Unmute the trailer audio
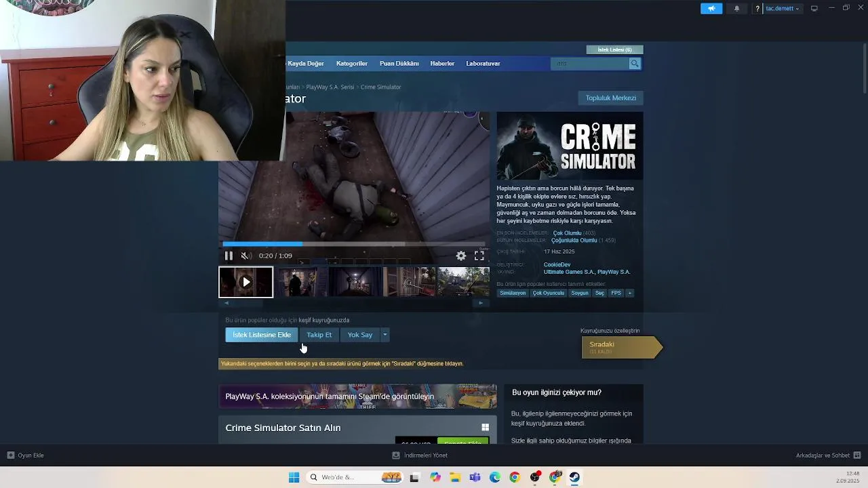868x488 pixels. pyautogui.click(x=245, y=256)
